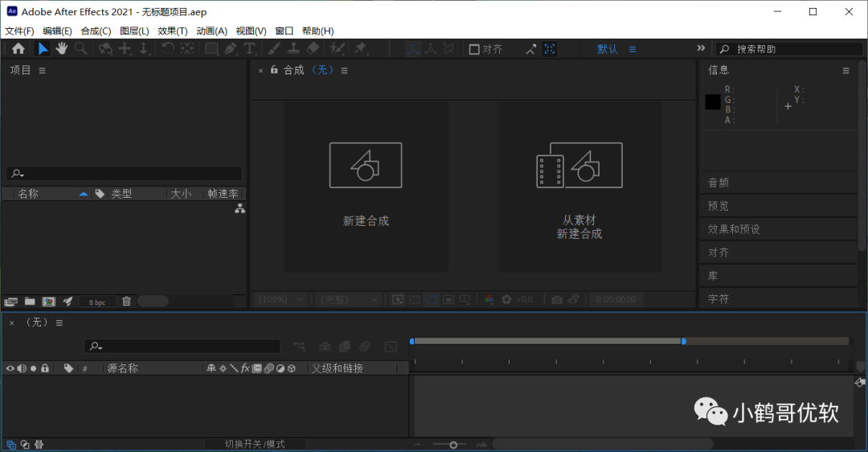The height and width of the screenshot is (452, 868).
Task: Click the snapshot camera icon in viewer
Action: click(557, 300)
